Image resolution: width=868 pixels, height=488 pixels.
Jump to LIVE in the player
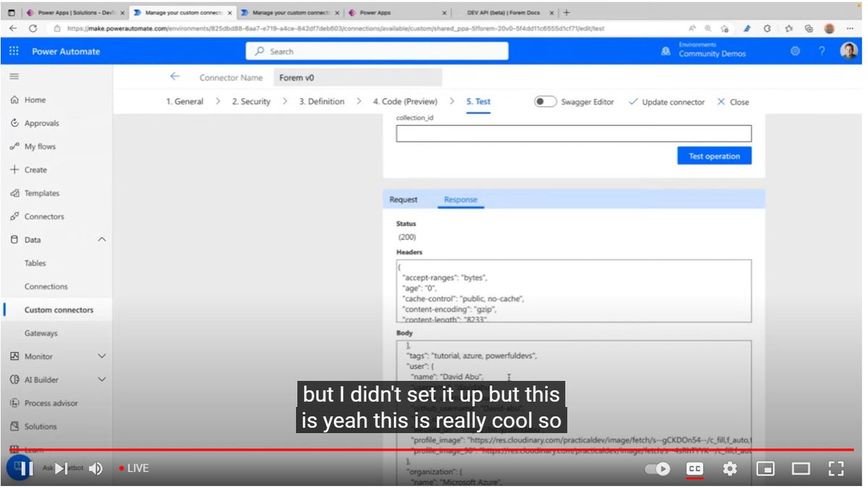[134, 468]
